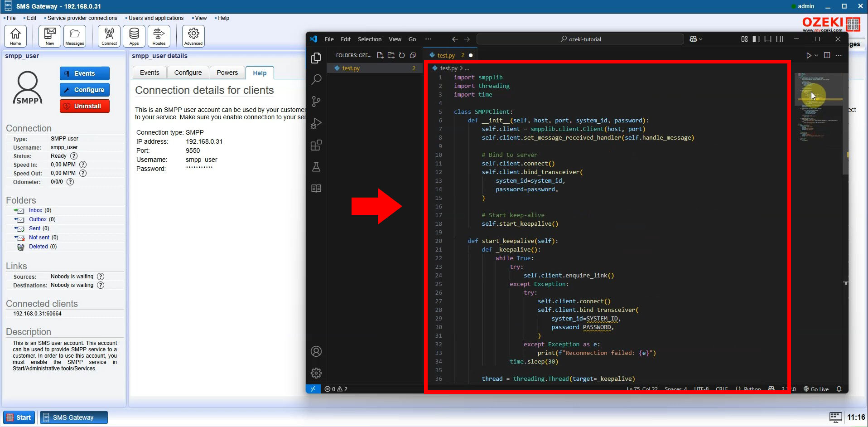Viewport: 868px width, 427px height.
Task: Open the Advanced settings toolbar icon
Action: pos(193,36)
